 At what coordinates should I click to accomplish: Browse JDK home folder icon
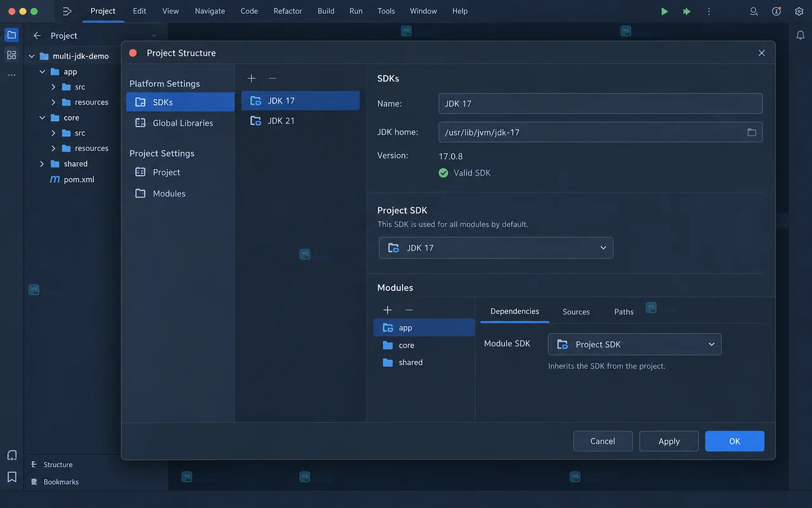751,132
